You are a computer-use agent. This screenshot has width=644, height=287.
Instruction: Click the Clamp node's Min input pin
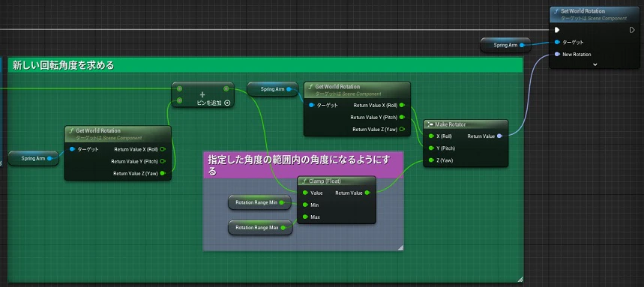[x=304, y=205]
